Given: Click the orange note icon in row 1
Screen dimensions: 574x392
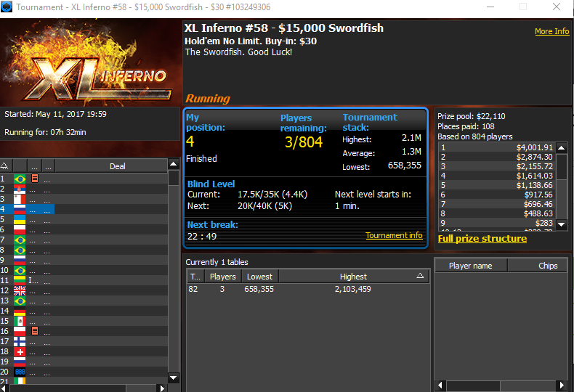Looking at the screenshot, I should [35, 179].
